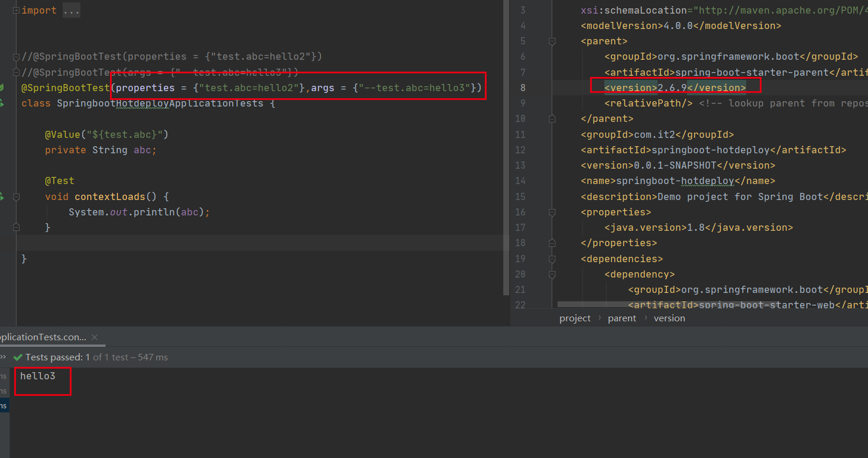Select the ApplicationTests.con... run tab

[x=44, y=337]
